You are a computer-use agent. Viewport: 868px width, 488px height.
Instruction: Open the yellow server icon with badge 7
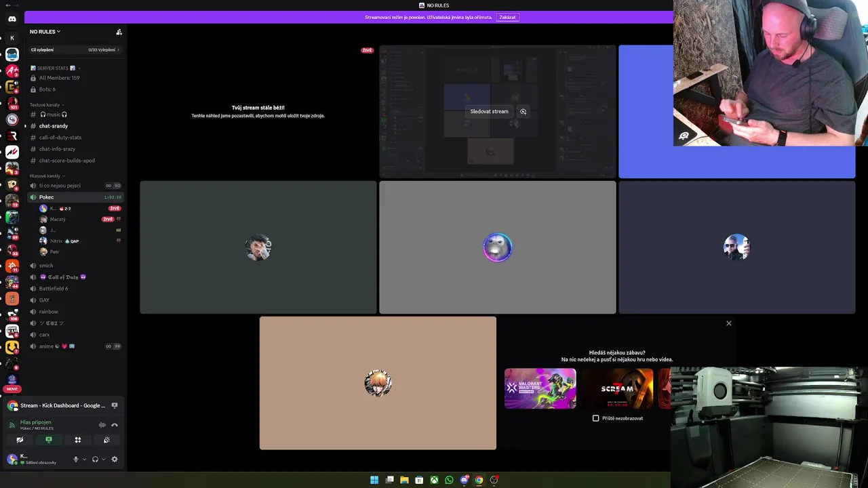[x=12, y=347]
